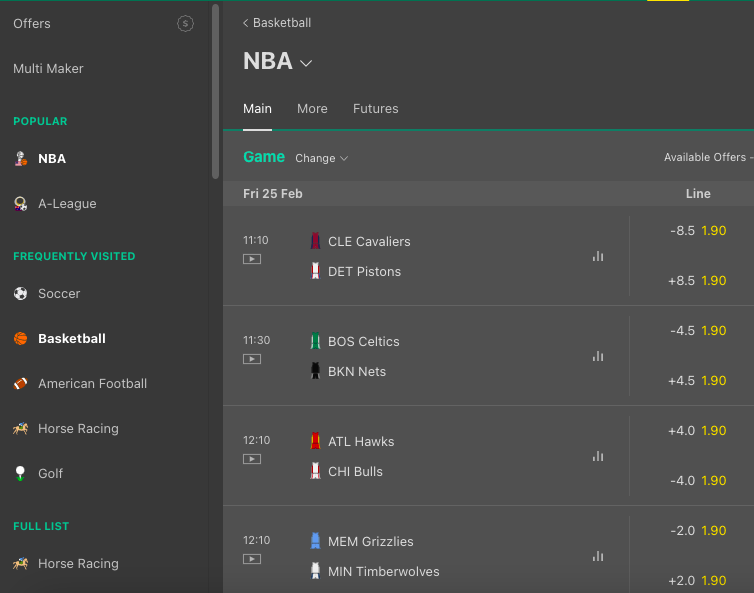
Task: Click the Basketball ball icon
Action: 21,339
